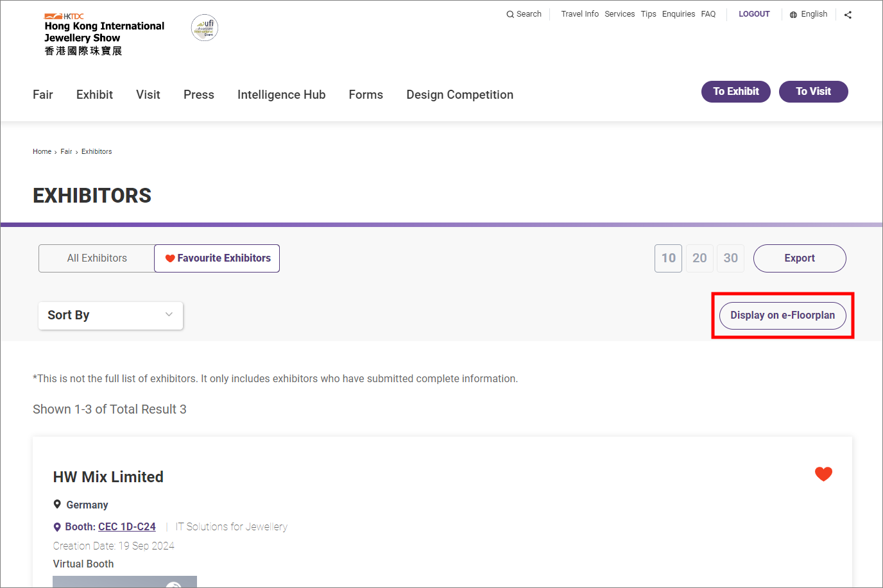Click Display on e-Floorplan button
883x588 pixels.
pos(783,315)
